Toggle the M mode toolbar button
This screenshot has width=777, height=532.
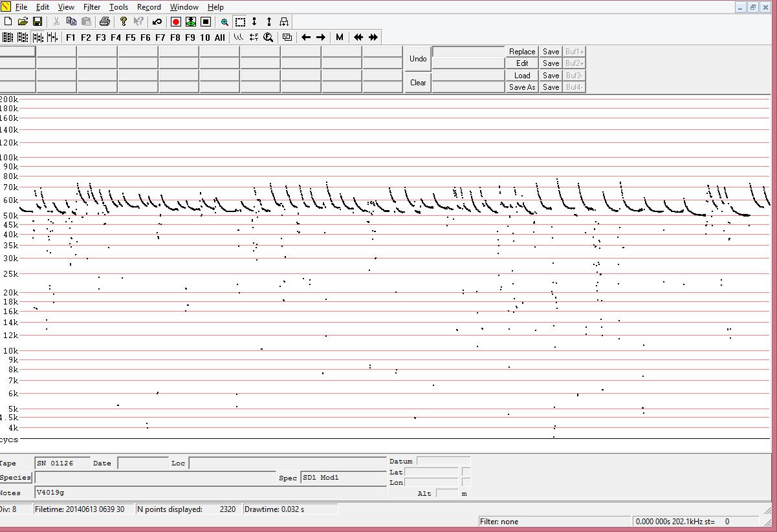click(340, 37)
